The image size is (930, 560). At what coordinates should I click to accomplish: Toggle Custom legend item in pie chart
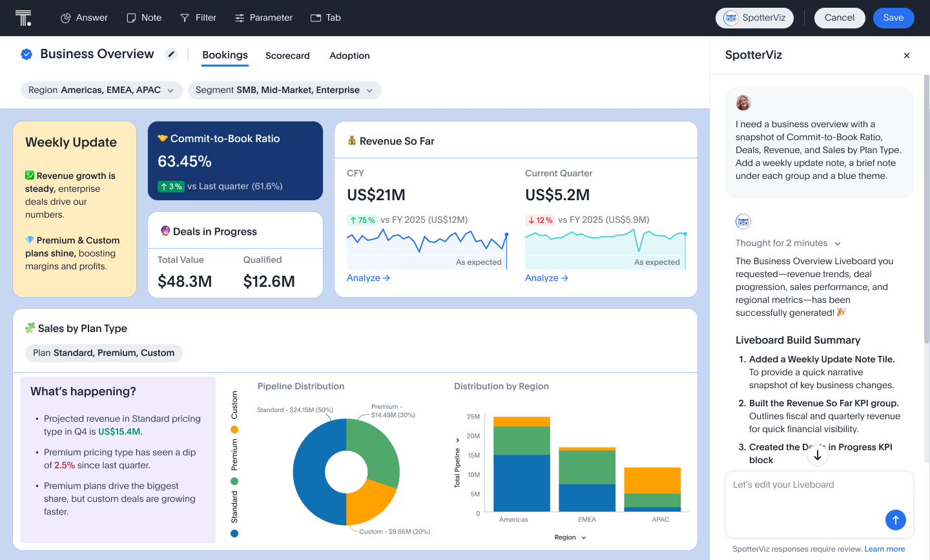click(x=234, y=429)
